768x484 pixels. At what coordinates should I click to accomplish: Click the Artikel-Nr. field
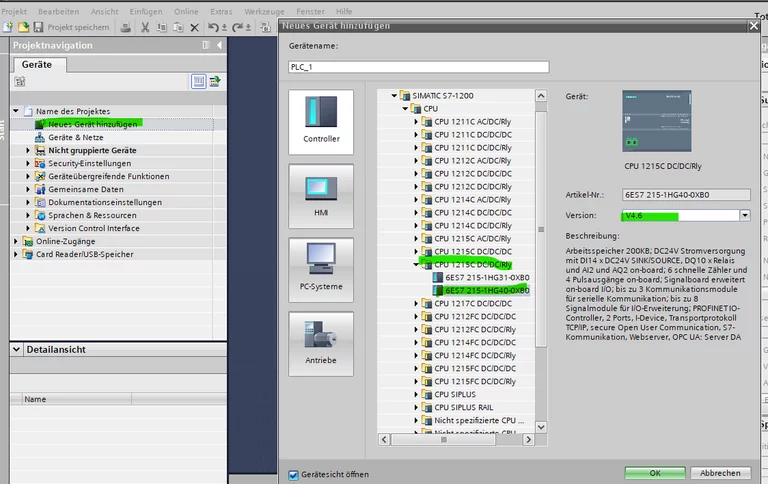(686, 195)
